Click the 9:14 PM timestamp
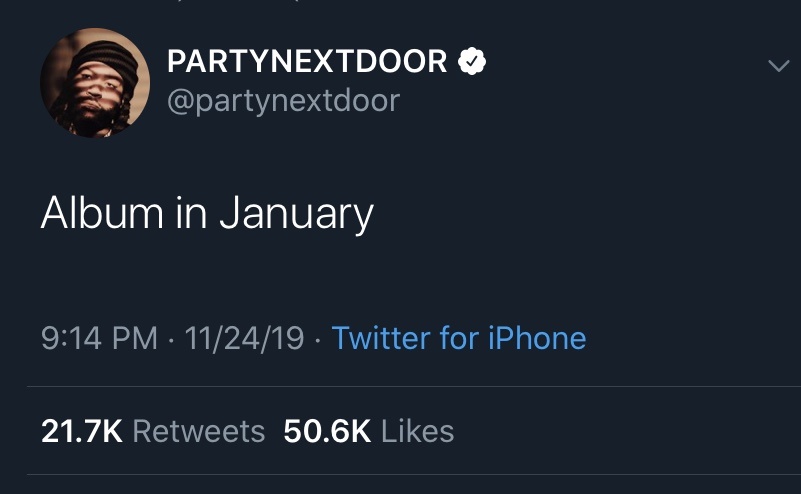The height and width of the screenshot is (494, 801). 99,338
